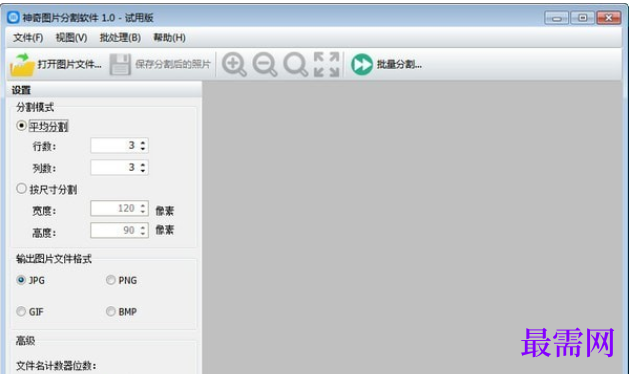Zoom out with the minus magnifier
633x374 pixels.
tap(265, 64)
